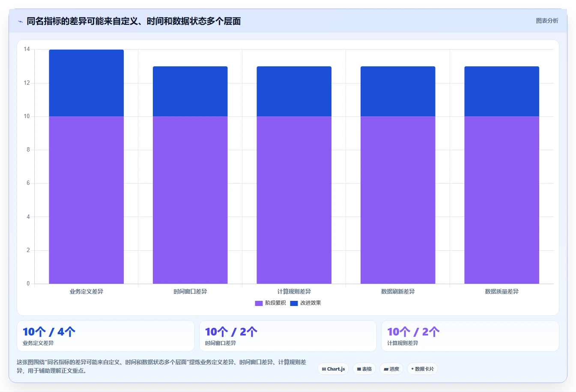This screenshot has height=392, width=576.
Task: Click the 图表分析 label in the header
Action: (547, 21)
